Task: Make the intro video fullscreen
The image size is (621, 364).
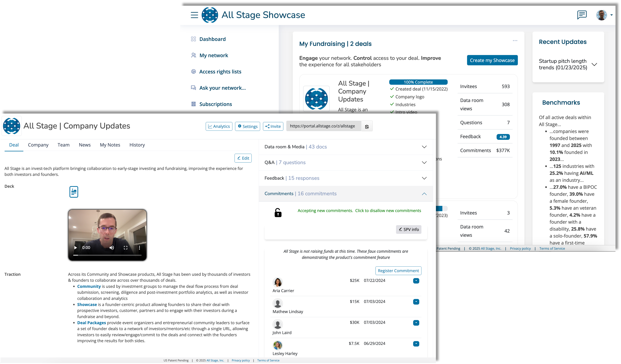Action: click(x=125, y=248)
